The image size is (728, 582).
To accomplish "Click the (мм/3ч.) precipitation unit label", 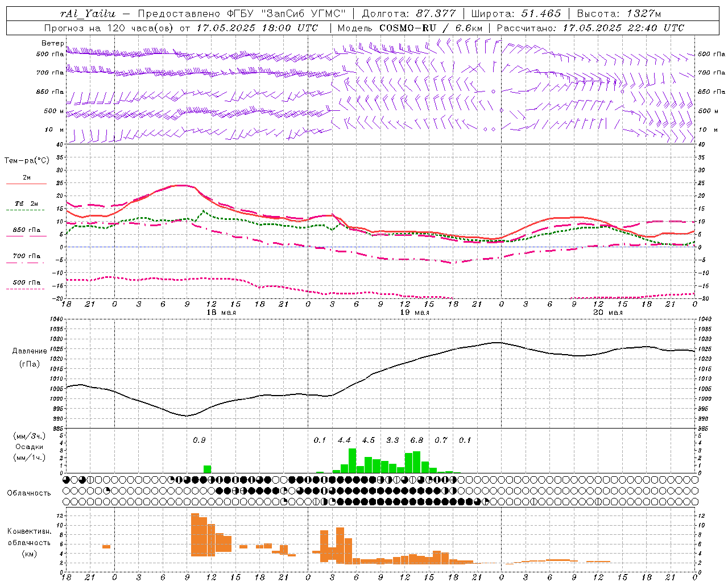I will tap(30, 436).
